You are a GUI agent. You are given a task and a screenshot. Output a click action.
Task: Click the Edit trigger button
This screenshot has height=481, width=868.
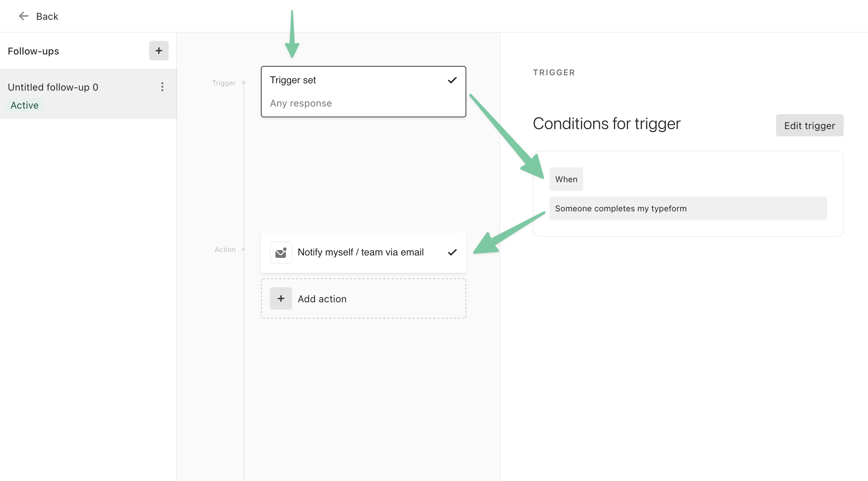(809, 125)
